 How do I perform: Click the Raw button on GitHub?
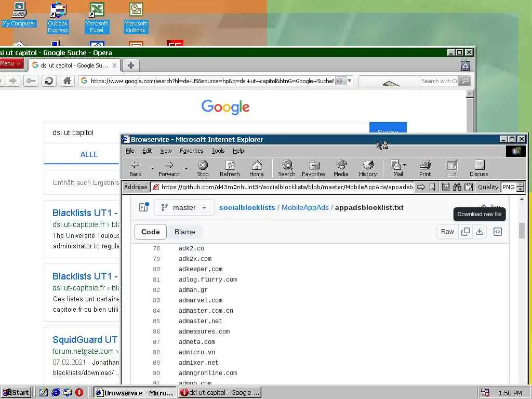click(447, 232)
